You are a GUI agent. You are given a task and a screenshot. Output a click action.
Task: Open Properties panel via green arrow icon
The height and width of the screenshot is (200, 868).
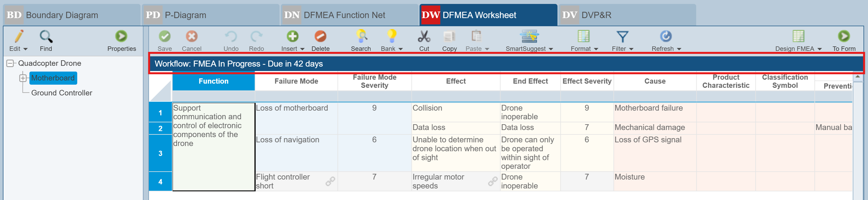(x=121, y=36)
